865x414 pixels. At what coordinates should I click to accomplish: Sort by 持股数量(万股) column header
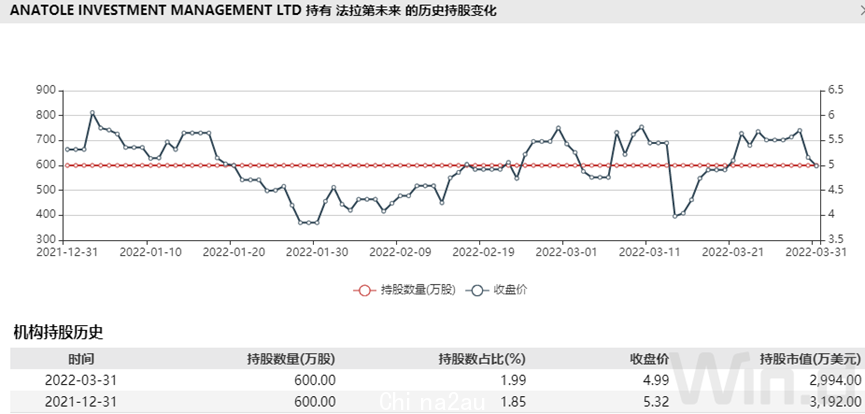click(x=291, y=359)
